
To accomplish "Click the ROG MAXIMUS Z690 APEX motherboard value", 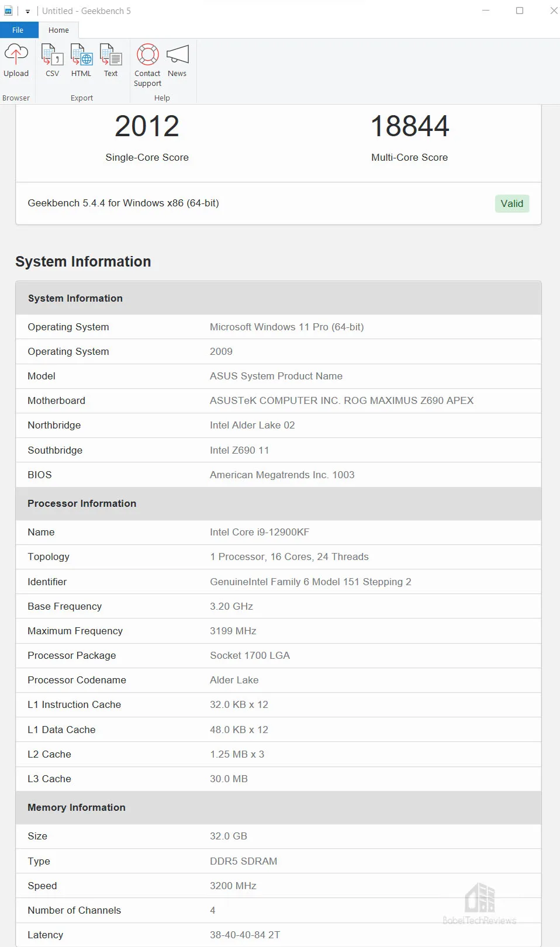I will tap(342, 400).
